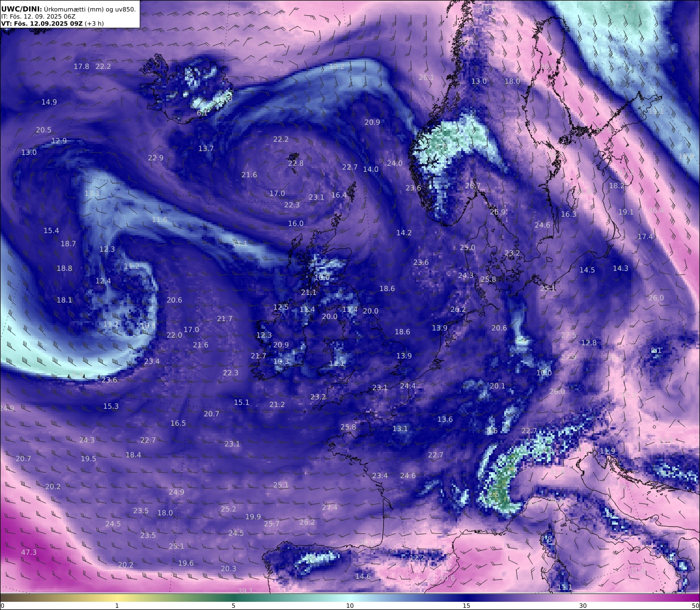Viewport: 700px width, 610px height.
Task: Pick the 13.6 value label
Action: click(x=445, y=420)
